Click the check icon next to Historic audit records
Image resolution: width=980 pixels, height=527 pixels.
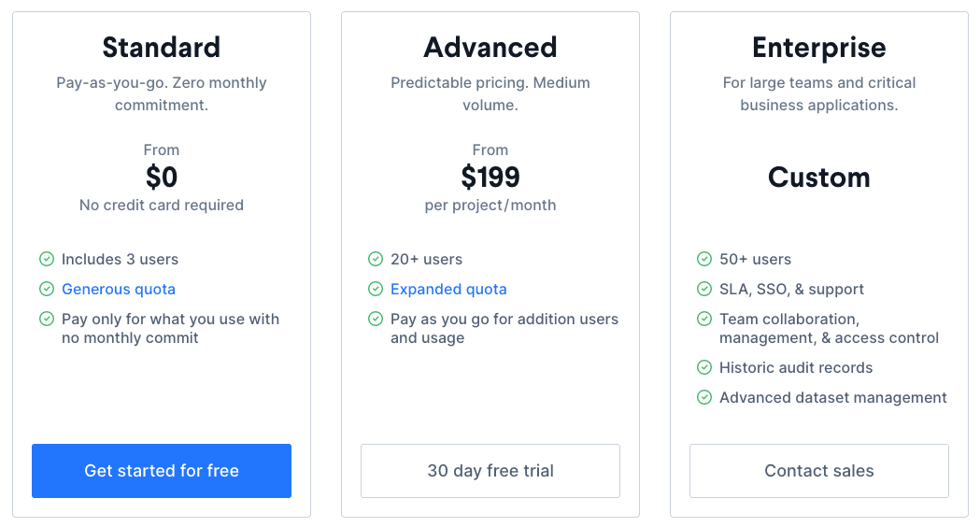(704, 367)
